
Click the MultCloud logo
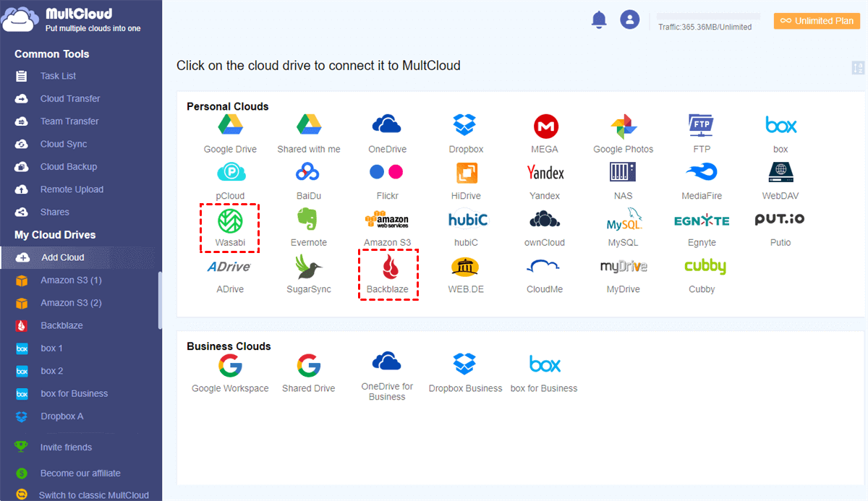71,20
